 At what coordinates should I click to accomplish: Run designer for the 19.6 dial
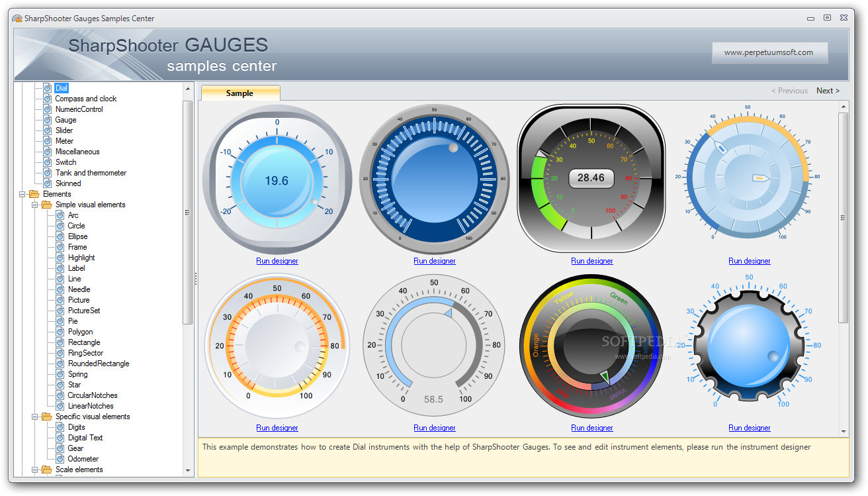(x=277, y=261)
